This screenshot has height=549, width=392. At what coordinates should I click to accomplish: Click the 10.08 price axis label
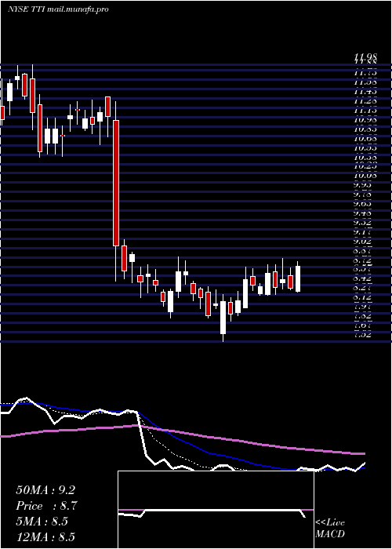(x=365, y=176)
